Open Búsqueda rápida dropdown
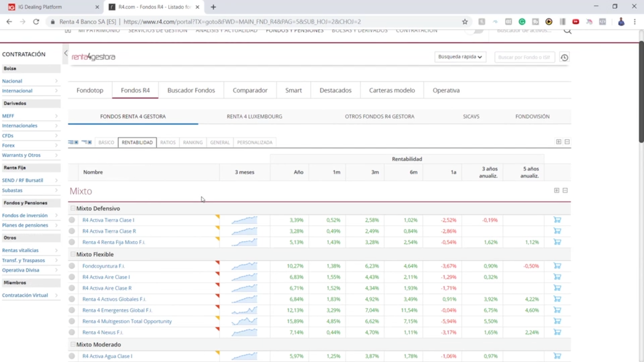 (460, 57)
